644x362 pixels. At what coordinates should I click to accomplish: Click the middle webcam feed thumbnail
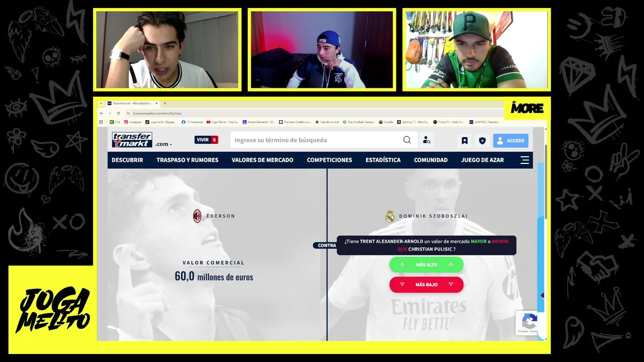322,50
